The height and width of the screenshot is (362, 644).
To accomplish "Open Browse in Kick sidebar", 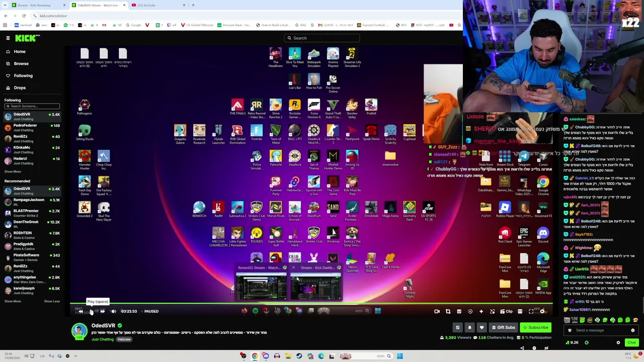I will click(x=21, y=64).
